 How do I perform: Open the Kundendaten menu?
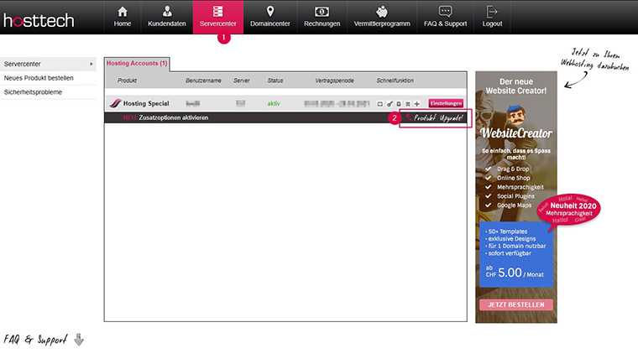tap(167, 17)
